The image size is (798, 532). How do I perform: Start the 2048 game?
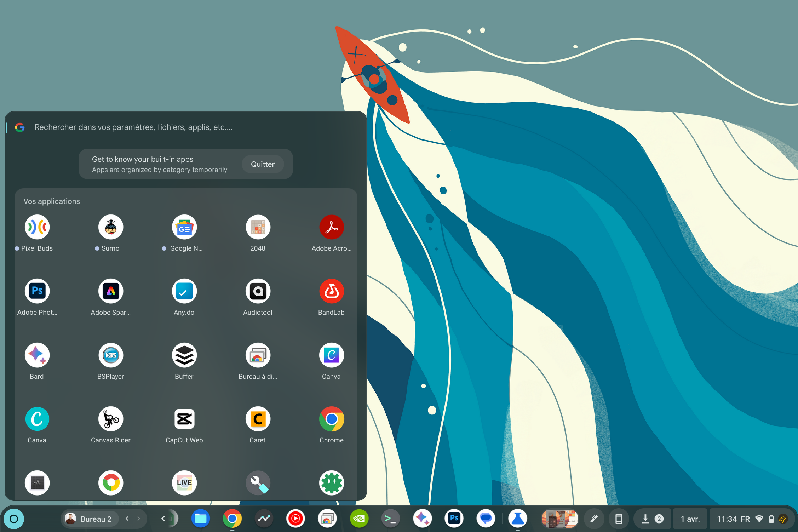click(x=258, y=227)
